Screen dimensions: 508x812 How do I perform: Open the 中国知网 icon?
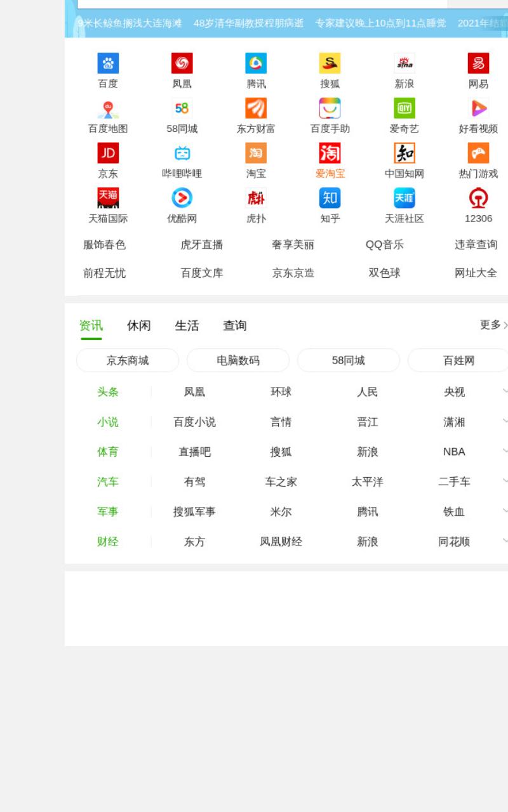(404, 153)
